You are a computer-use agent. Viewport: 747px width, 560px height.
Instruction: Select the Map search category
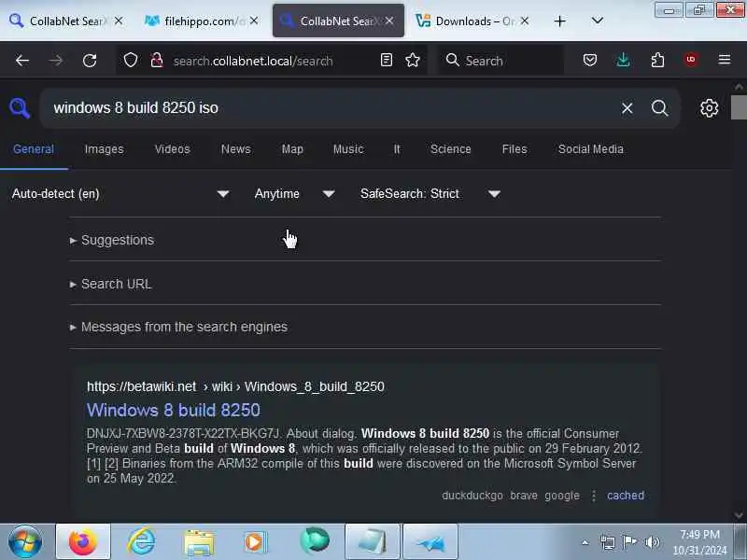pyautogui.click(x=292, y=149)
